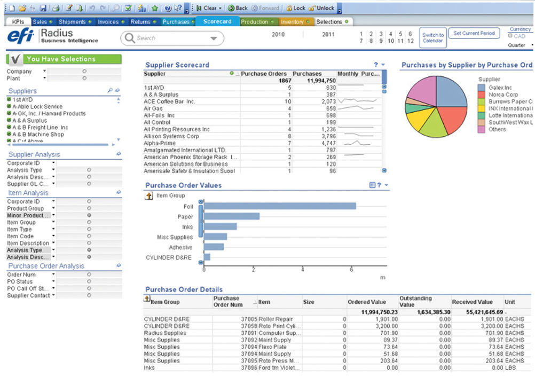
Task: Click the Purchase Order Values help question mark
Action: pos(379,185)
